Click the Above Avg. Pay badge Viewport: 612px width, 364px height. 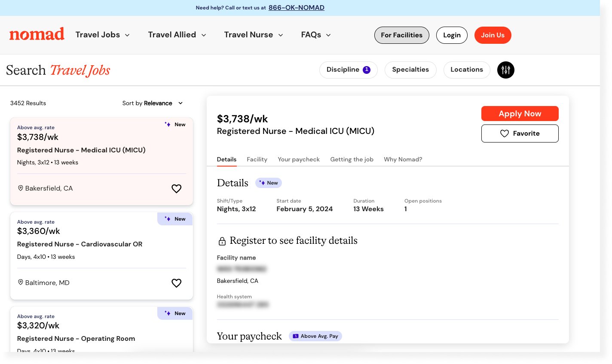pos(315,336)
